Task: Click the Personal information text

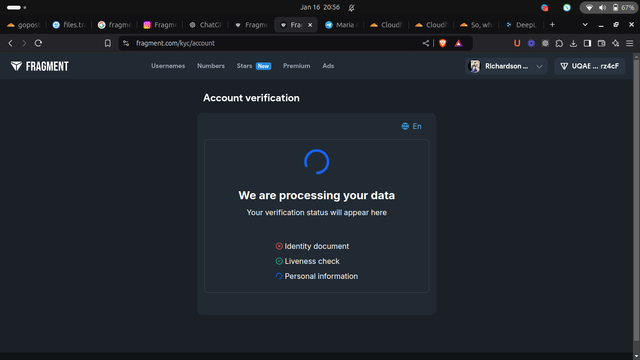Action: (x=321, y=276)
